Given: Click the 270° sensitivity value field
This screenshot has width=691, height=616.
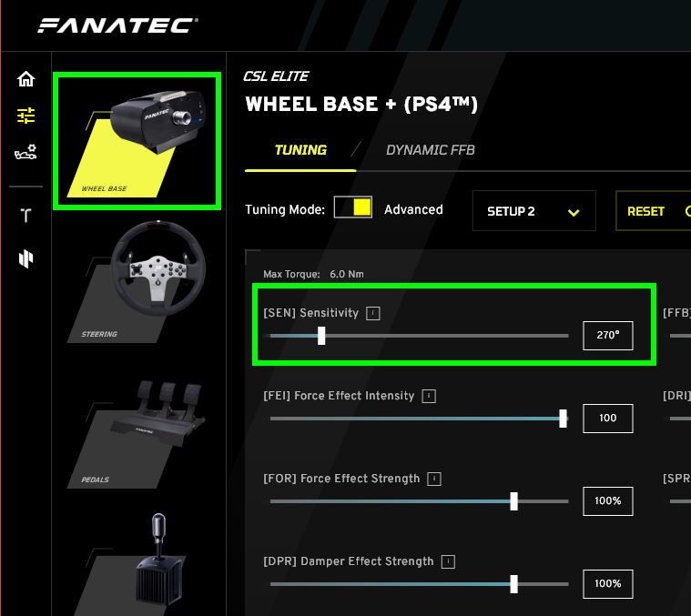Looking at the screenshot, I should tap(608, 336).
